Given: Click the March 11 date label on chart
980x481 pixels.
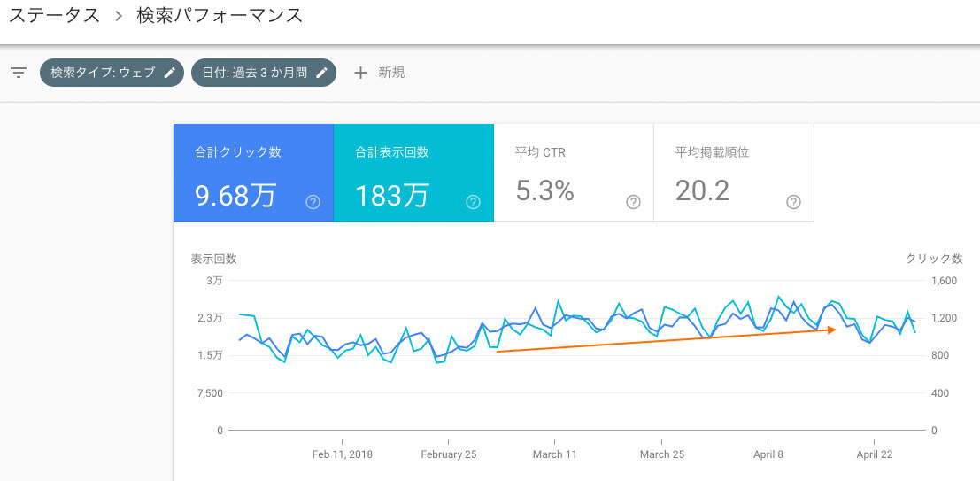Looking at the screenshot, I should [x=554, y=454].
